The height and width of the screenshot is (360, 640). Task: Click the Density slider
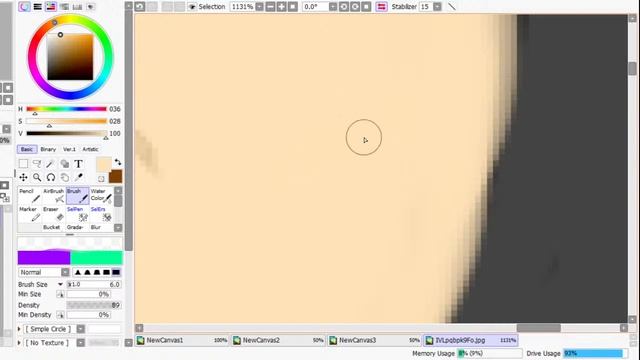(94, 305)
